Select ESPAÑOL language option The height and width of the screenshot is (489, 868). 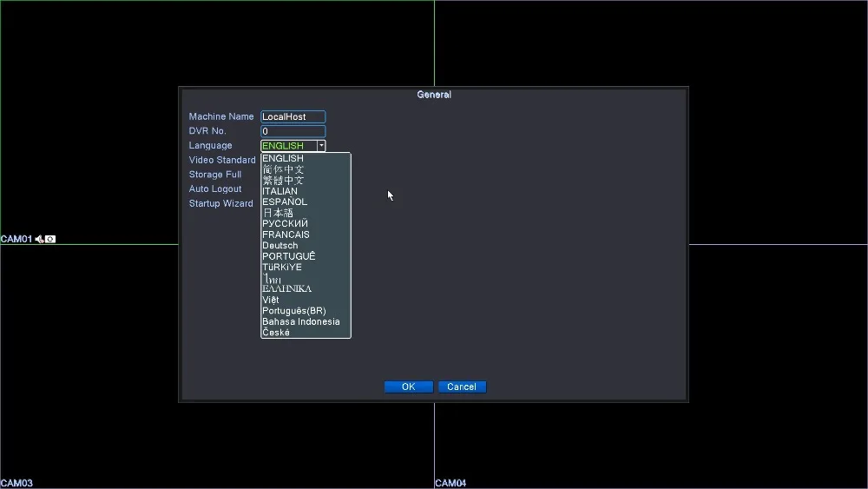coord(285,202)
